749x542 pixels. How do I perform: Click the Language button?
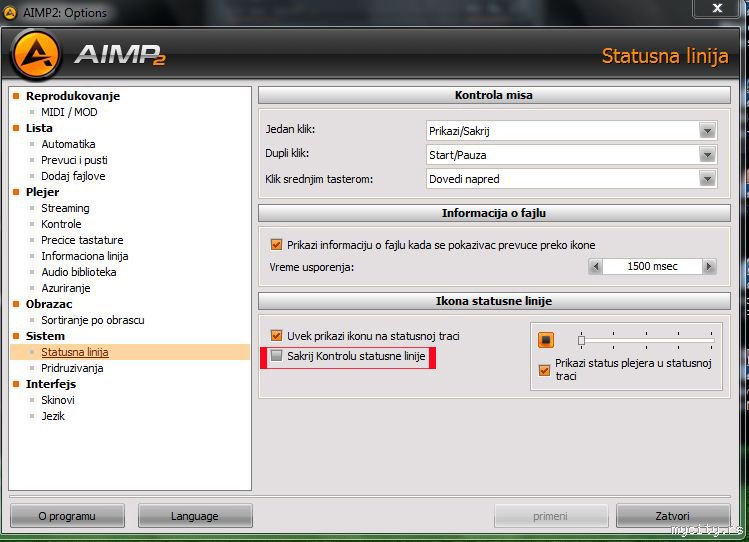coord(195,516)
